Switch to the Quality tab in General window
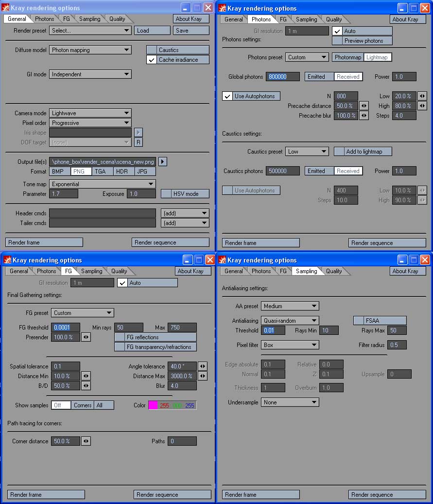The height and width of the screenshot is (504, 433). click(x=117, y=19)
